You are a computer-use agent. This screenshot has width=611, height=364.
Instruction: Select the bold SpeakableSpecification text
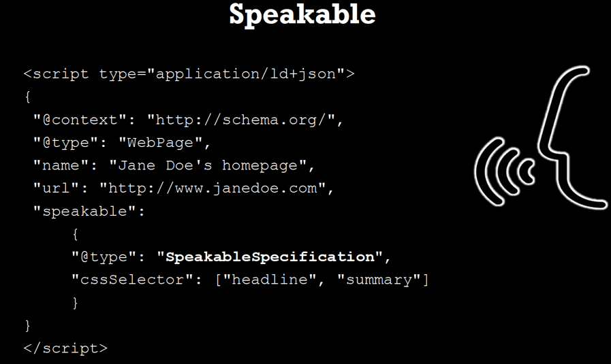click(270, 257)
